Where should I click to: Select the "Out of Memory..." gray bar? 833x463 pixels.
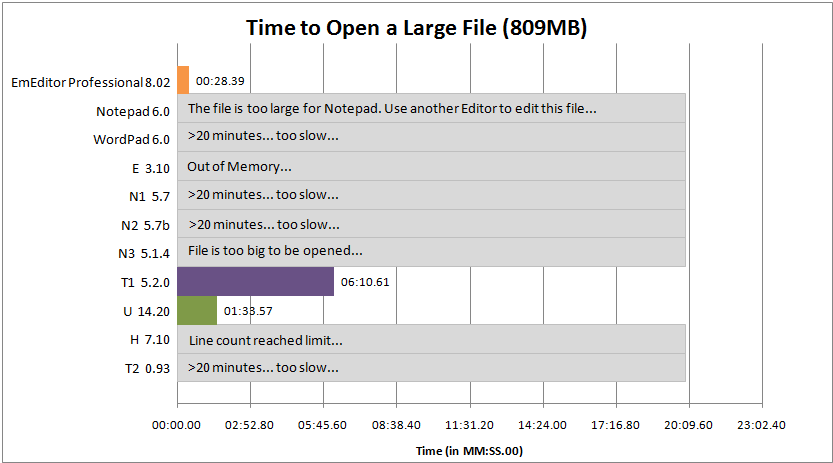(431, 166)
